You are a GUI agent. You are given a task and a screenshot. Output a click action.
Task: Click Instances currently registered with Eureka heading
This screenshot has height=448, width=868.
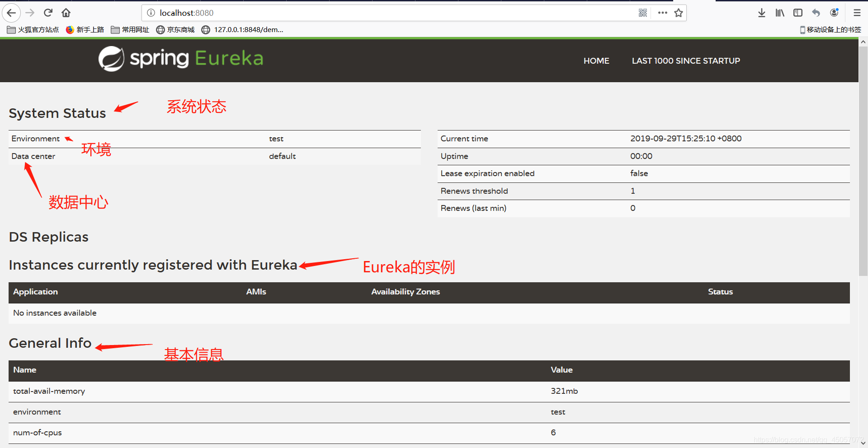pyautogui.click(x=153, y=265)
